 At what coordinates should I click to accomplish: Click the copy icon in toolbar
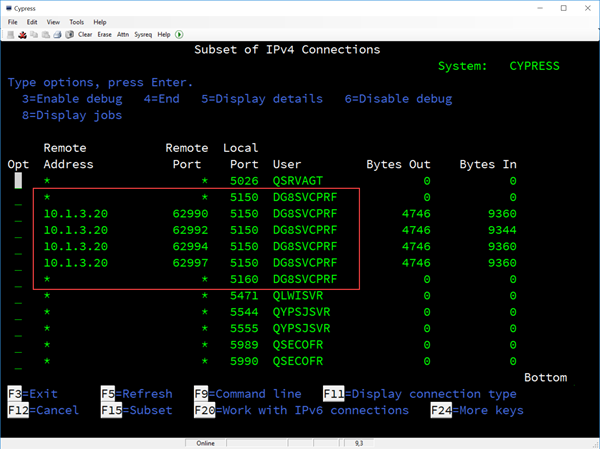click(33, 34)
